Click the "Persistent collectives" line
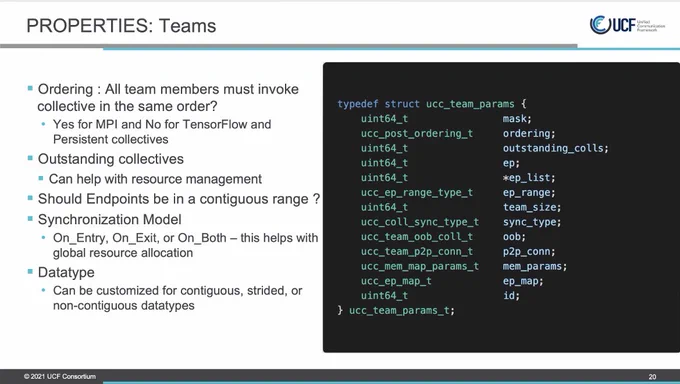This screenshot has width=680, height=384. [x=111, y=139]
